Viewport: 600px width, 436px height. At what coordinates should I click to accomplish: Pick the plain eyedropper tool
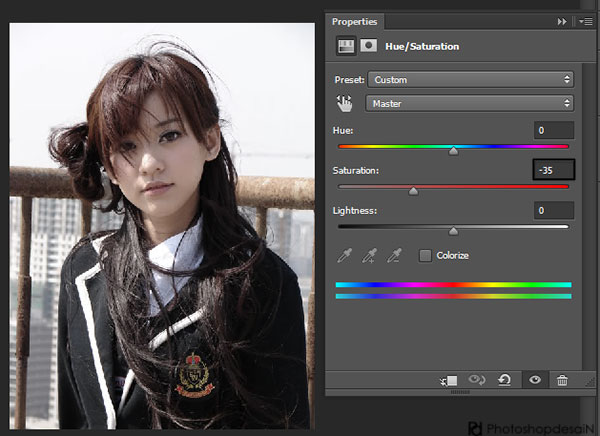point(345,256)
